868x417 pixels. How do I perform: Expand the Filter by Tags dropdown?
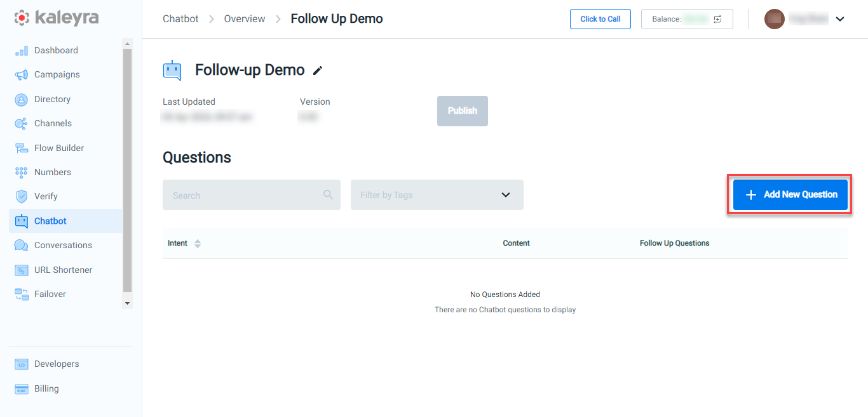[x=437, y=195]
